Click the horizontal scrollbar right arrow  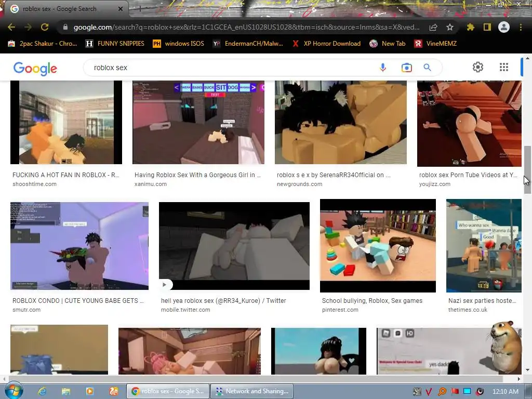(x=519, y=379)
